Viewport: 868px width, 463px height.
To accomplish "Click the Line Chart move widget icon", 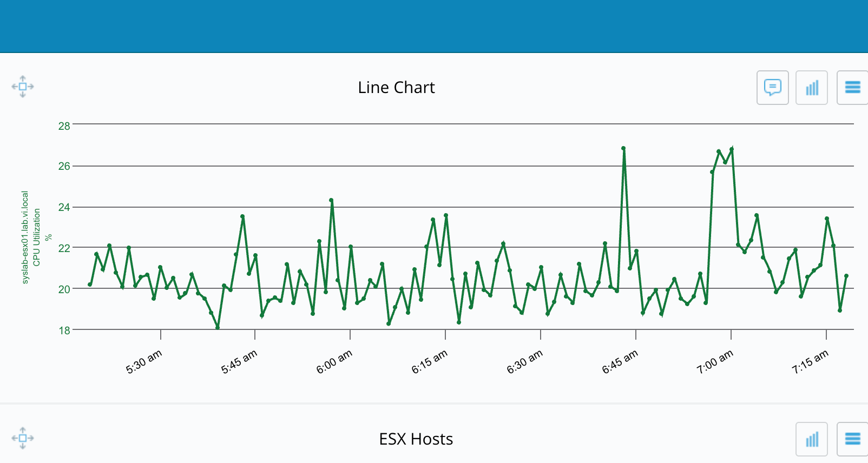I will tap(23, 87).
